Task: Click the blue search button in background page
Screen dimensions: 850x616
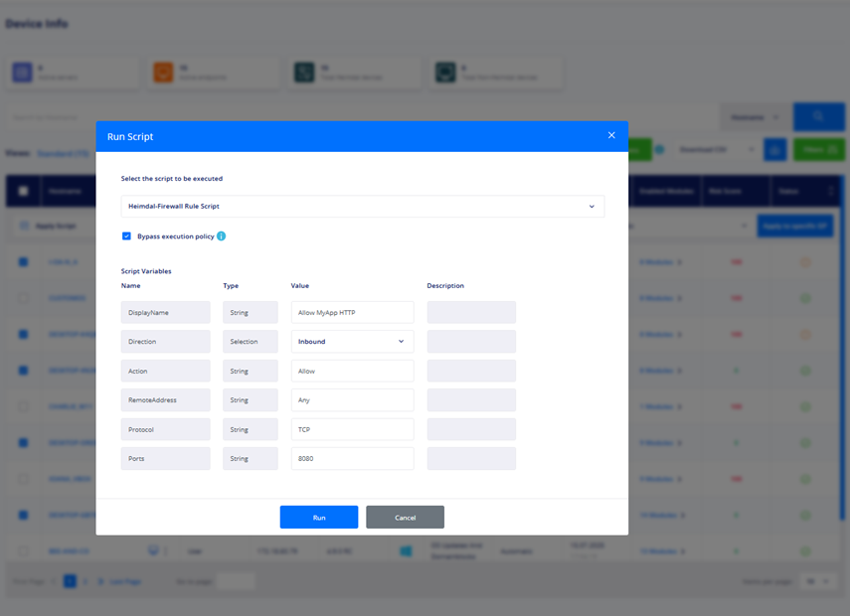Action: (818, 116)
